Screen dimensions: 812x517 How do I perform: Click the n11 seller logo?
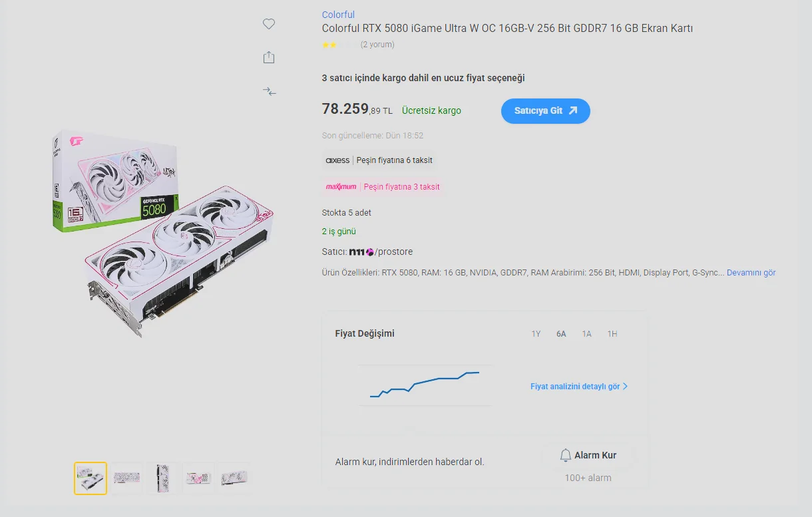[361, 252]
